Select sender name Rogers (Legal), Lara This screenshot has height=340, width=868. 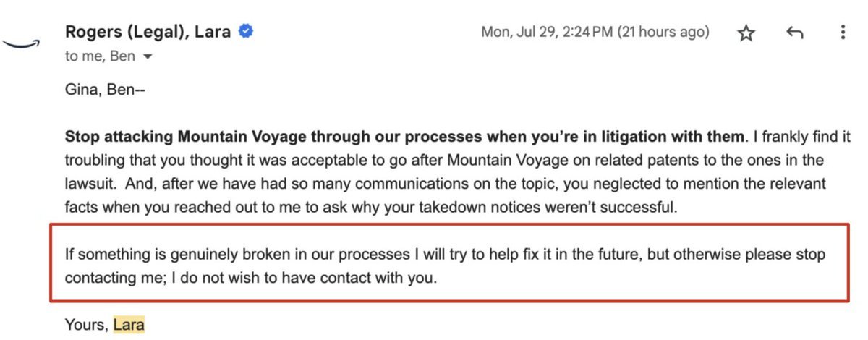pos(148,32)
